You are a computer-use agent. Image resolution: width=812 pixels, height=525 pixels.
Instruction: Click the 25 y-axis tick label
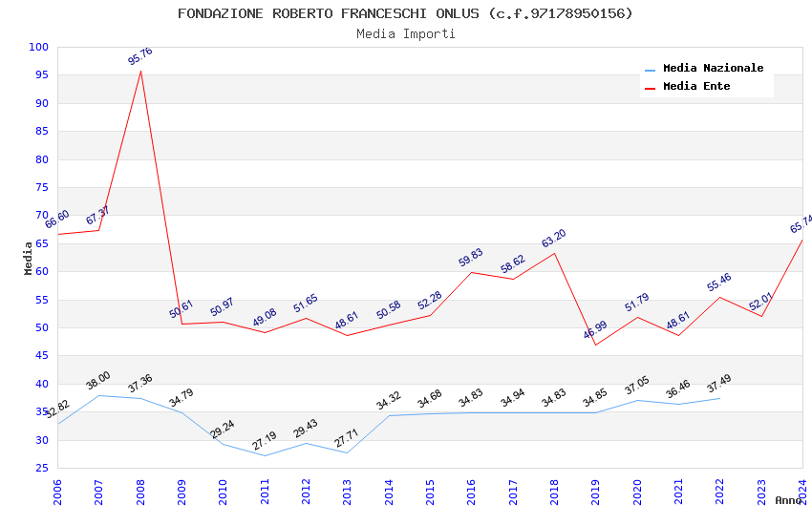click(42, 468)
